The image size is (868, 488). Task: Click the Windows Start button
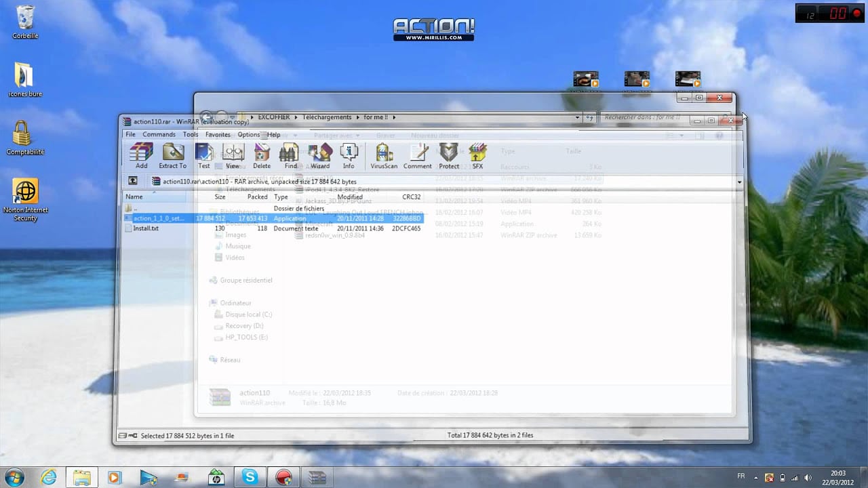pos(15,476)
